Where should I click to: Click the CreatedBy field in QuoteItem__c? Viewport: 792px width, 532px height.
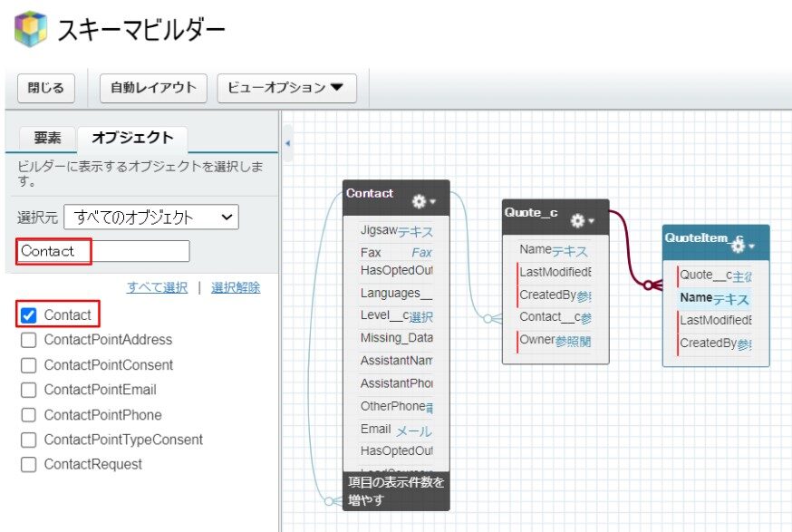[715, 343]
